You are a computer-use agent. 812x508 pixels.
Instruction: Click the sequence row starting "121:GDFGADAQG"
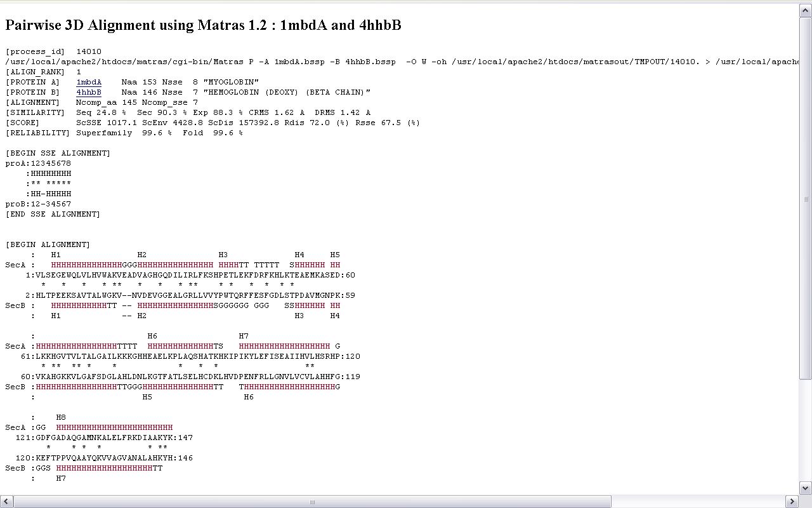pos(104,438)
